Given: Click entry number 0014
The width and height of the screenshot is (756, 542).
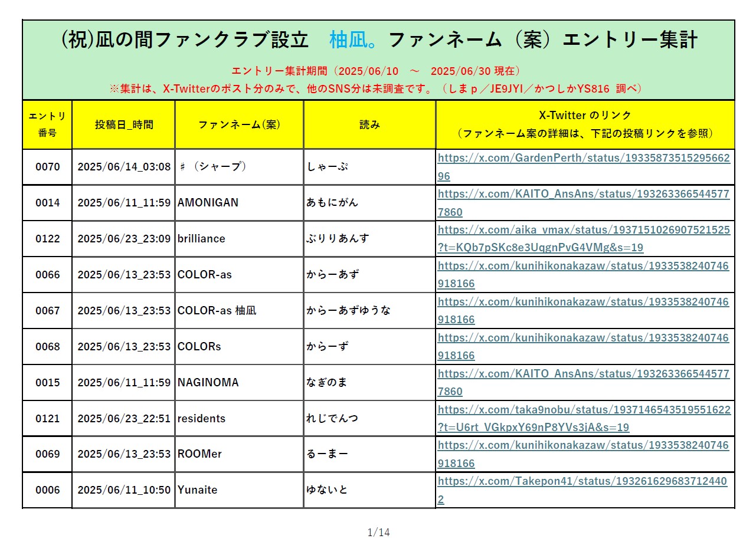Looking at the screenshot, I should [48, 203].
